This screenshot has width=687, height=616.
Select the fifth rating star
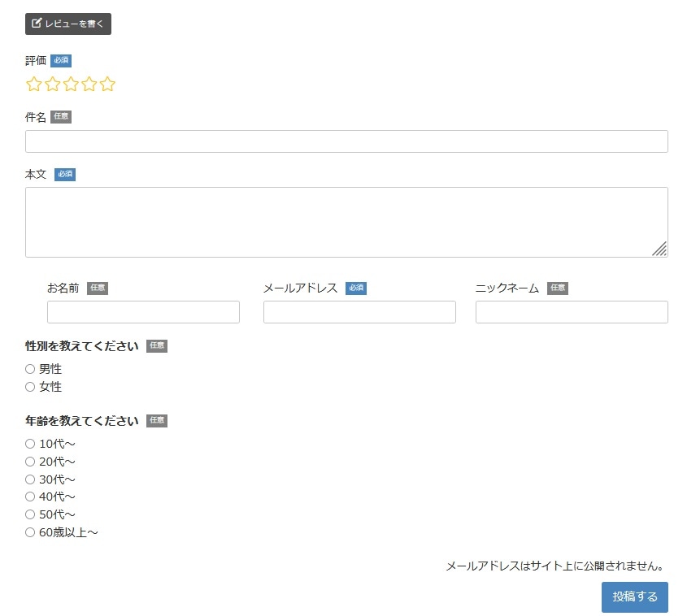107,84
